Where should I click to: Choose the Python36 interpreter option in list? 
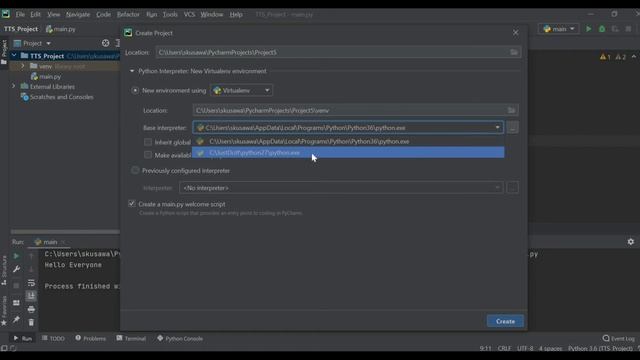click(348, 141)
